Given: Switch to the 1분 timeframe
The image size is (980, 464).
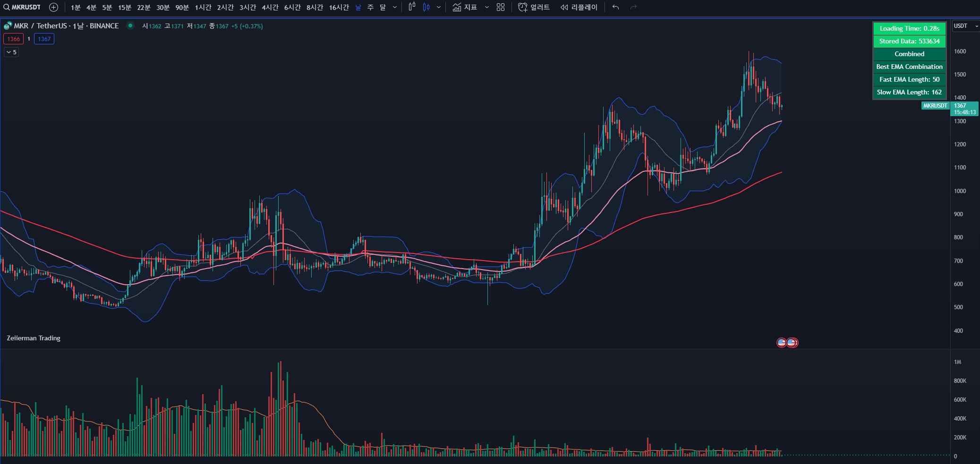Looking at the screenshot, I should [x=76, y=7].
